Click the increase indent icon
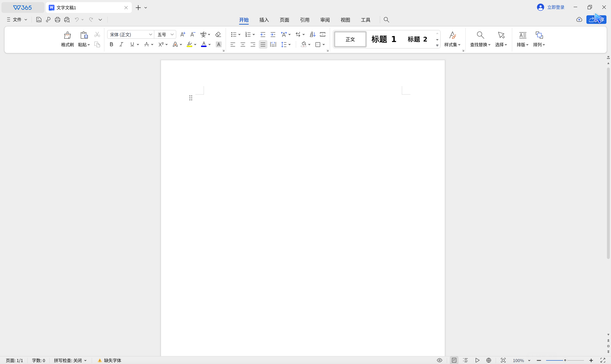 tap(273, 34)
